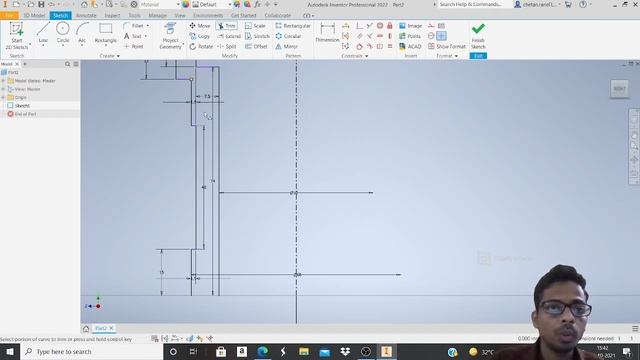The height and width of the screenshot is (360, 640).
Task: Activate the Copy tool
Action: click(200, 36)
